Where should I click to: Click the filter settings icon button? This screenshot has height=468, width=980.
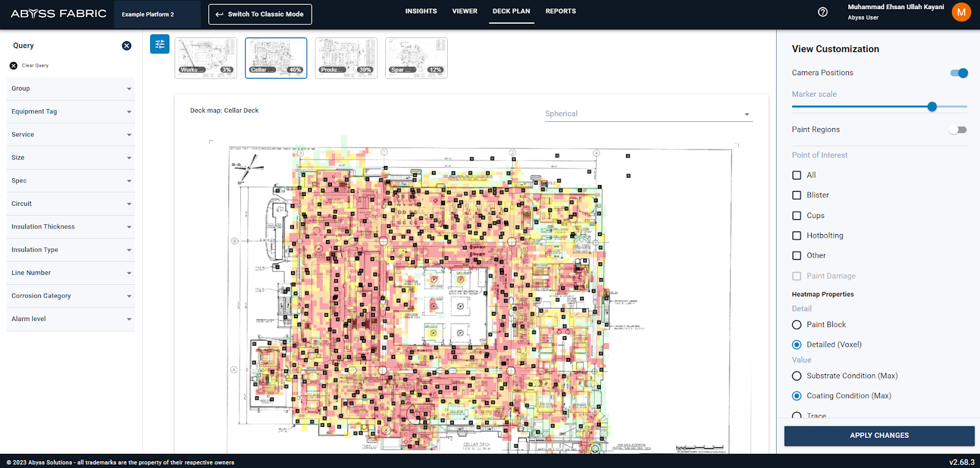click(x=160, y=44)
